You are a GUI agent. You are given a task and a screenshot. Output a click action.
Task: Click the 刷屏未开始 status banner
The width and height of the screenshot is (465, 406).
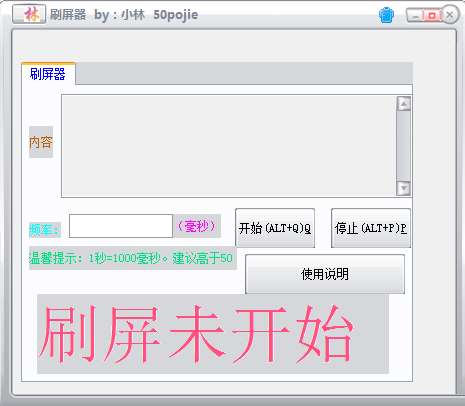[213, 334]
